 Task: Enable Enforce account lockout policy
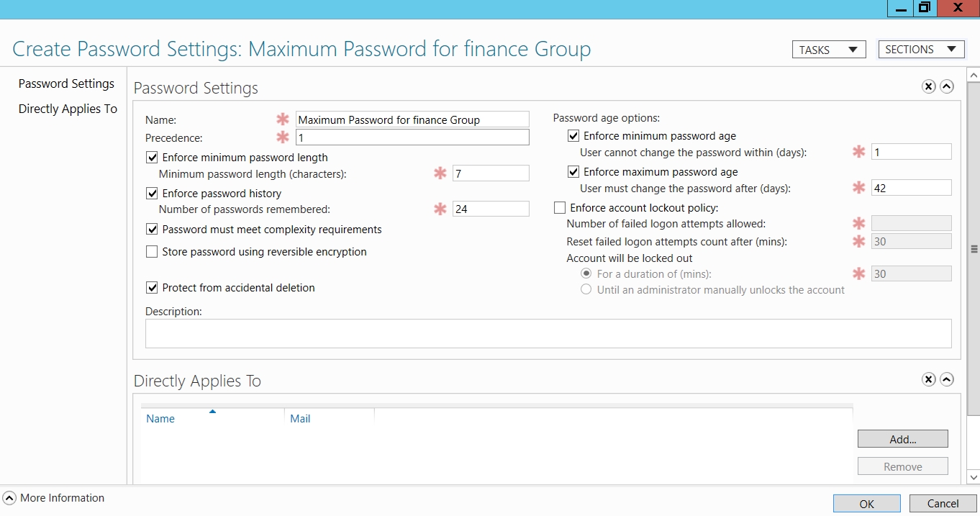560,208
